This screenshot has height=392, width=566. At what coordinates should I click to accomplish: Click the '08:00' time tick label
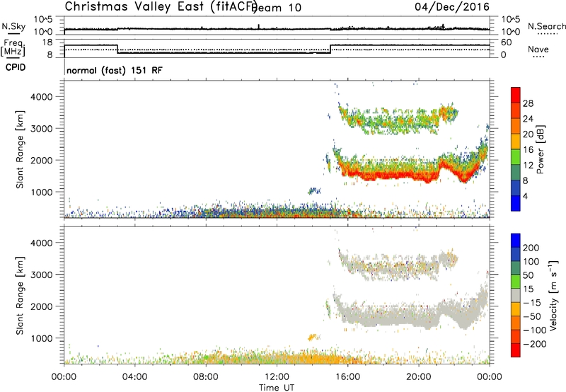(206, 377)
